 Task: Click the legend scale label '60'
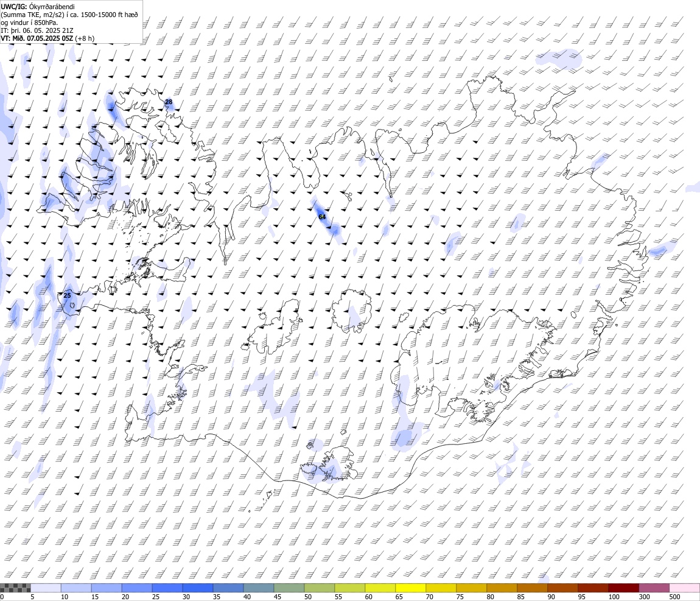click(369, 597)
